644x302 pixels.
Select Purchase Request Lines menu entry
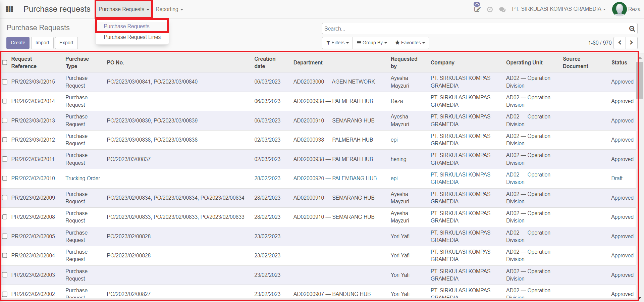pos(132,37)
